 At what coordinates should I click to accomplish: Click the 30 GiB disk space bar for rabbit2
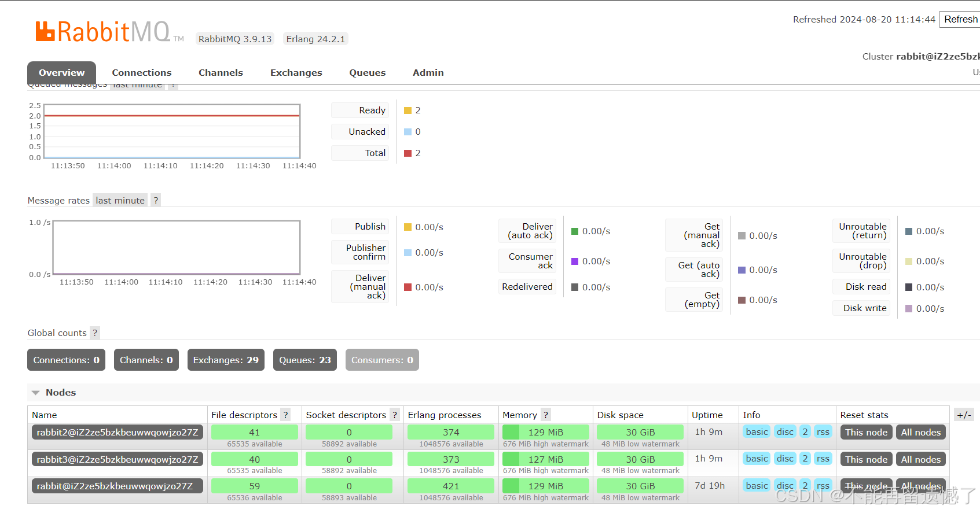(x=640, y=432)
